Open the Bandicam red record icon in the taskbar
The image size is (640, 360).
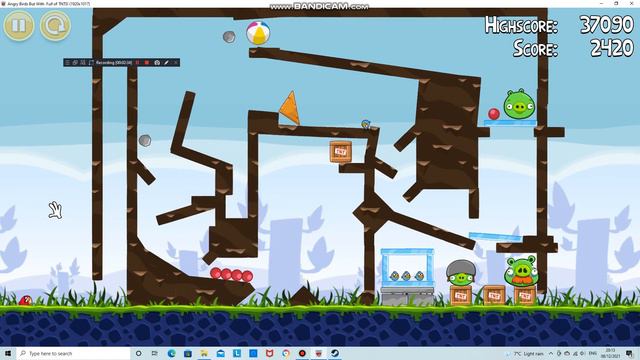coord(302,353)
